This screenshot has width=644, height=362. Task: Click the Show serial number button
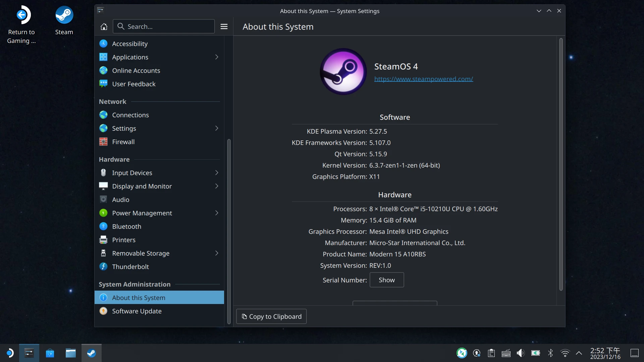coord(387,280)
